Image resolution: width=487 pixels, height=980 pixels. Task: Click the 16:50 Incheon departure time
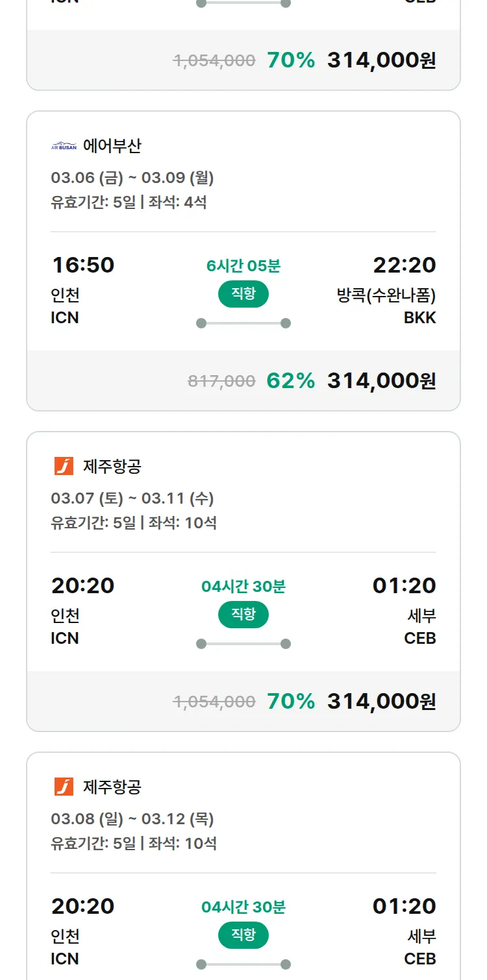pos(82,265)
